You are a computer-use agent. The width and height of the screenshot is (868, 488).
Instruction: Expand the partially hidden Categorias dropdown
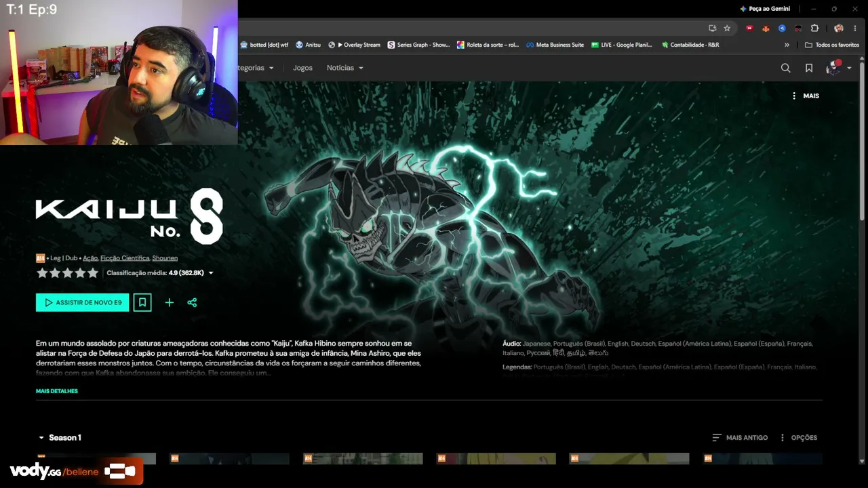(256, 68)
